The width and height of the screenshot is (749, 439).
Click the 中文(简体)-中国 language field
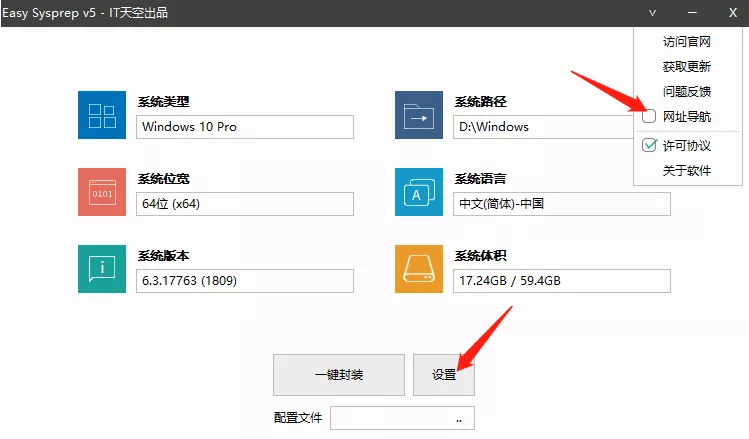[x=561, y=204]
